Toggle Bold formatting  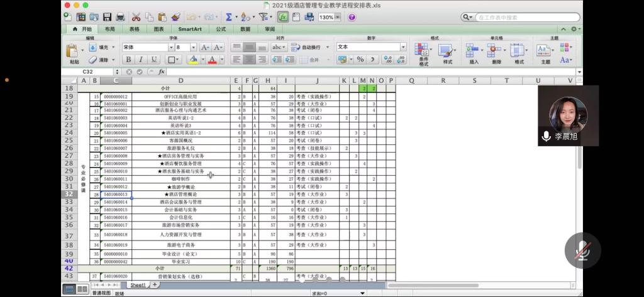[128, 60]
